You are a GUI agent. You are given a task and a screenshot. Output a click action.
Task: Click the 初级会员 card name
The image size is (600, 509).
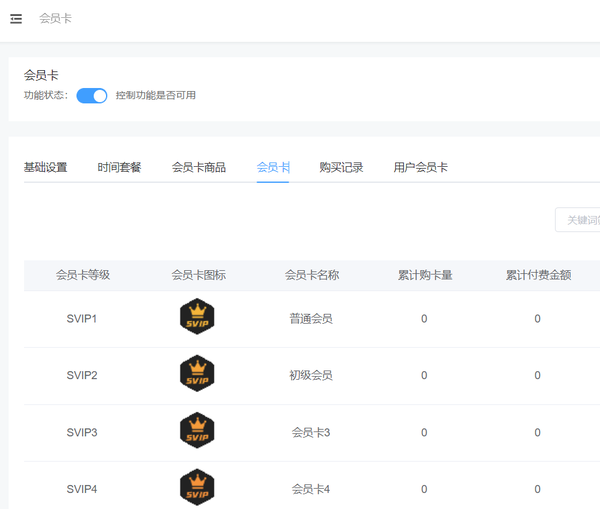tap(311, 375)
